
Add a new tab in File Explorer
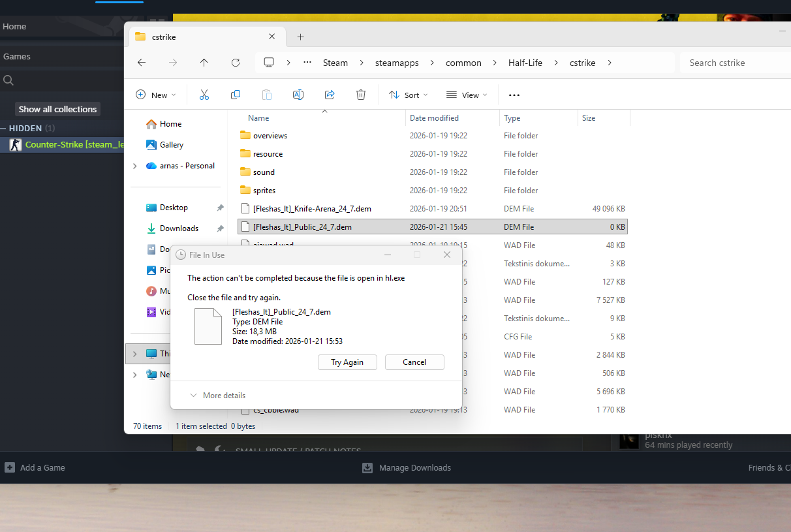coord(300,37)
